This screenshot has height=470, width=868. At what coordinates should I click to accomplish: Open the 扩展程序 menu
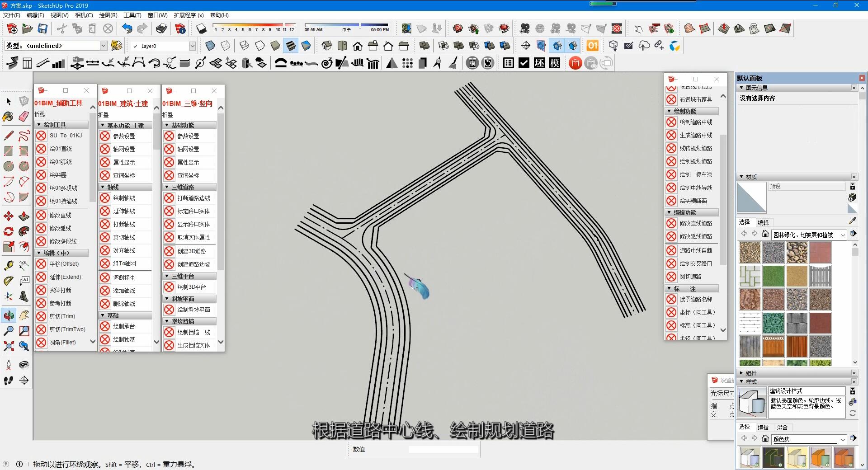[189, 15]
